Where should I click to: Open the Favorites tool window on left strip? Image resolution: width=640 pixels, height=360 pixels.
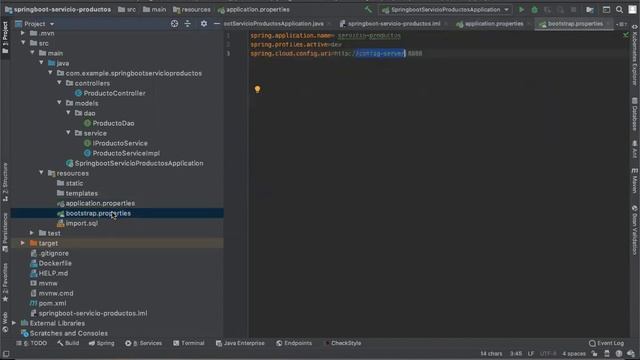point(5,282)
